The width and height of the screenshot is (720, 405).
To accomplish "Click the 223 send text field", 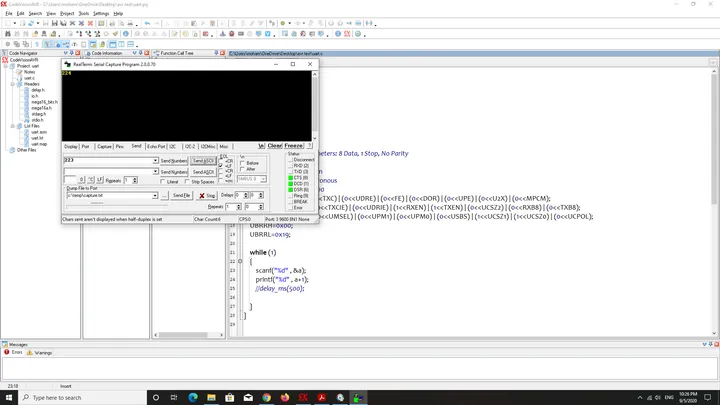I will pos(108,160).
